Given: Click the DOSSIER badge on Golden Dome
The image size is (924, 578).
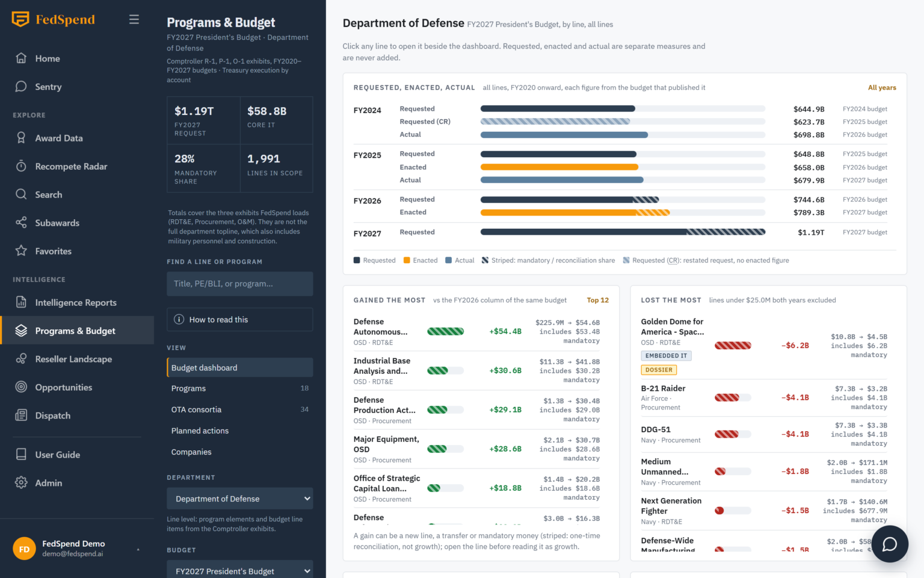Looking at the screenshot, I should [x=659, y=370].
